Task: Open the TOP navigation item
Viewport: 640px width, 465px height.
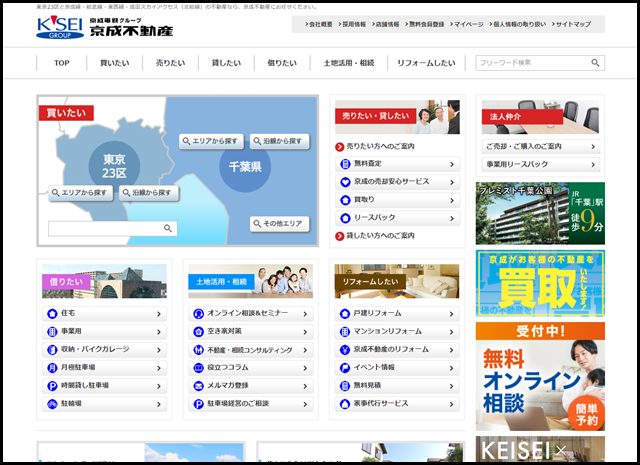Action: (x=62, y=63)
